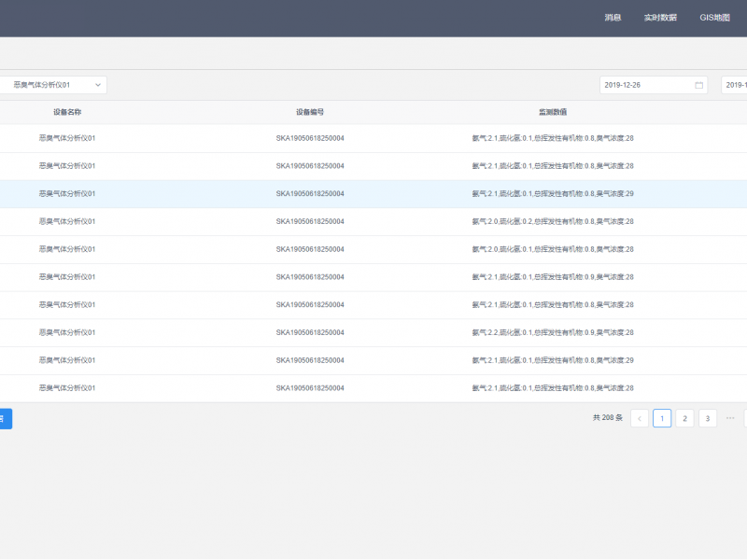Open the 实时数据 page from the top bar
This screenshot has width=747, height=560.
660,18
